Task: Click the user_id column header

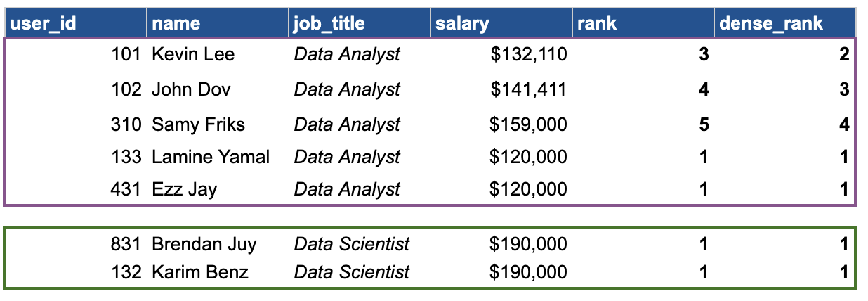Action: point(75,23)
